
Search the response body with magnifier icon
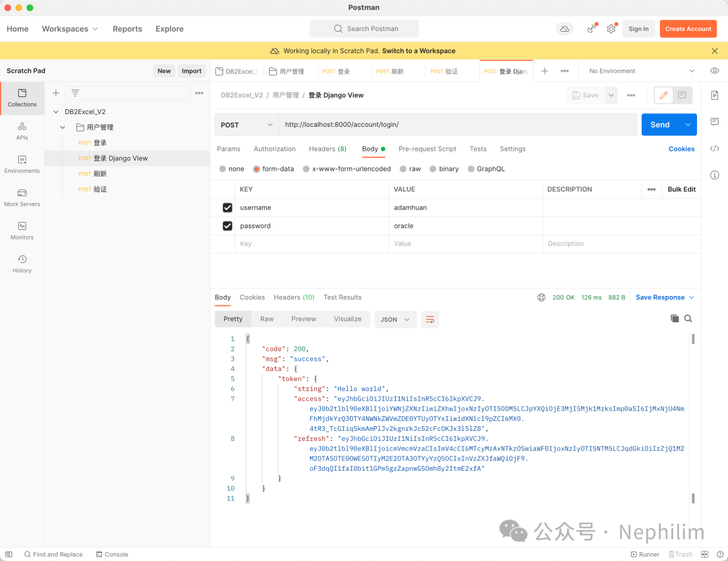click(688, 318)
